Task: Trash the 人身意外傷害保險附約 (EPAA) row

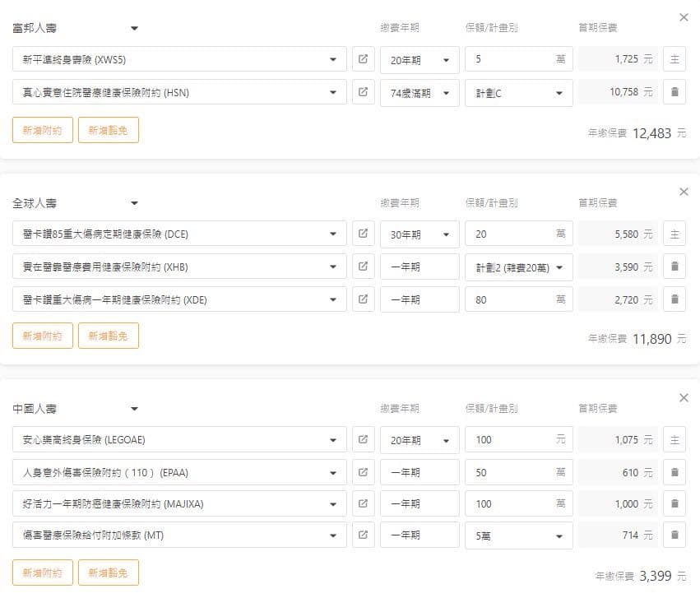Action: tap(674, 472)
